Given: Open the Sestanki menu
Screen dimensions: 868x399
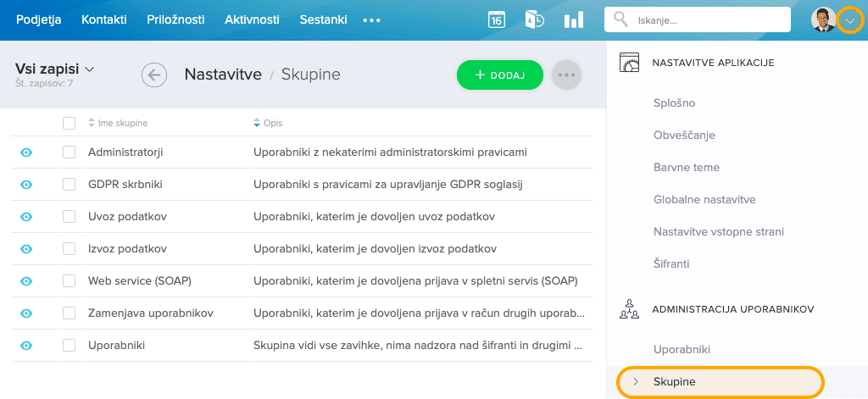Looking at the screenshot, I should point(323,20).
